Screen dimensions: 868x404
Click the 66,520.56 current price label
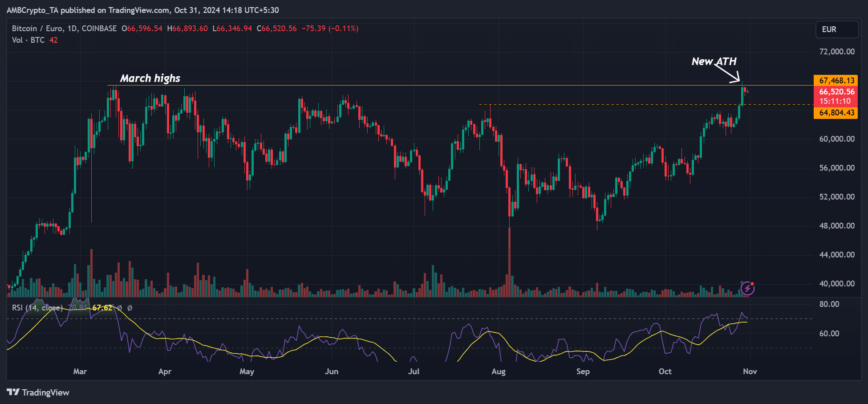click(x=837, y=92)
